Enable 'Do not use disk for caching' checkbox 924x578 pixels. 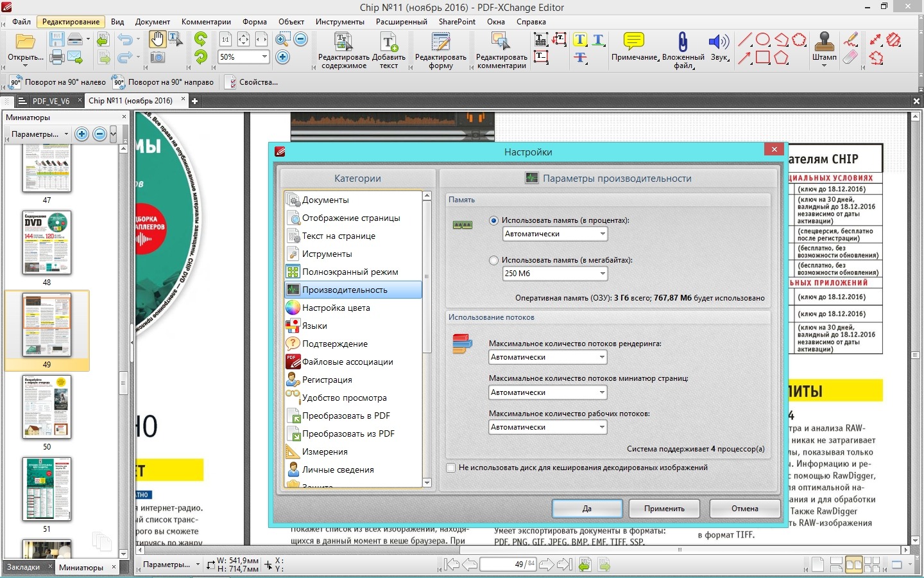(451, 468)
